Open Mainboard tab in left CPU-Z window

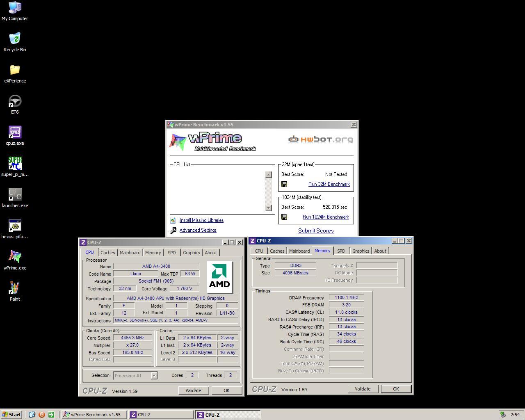coord(130,253)
